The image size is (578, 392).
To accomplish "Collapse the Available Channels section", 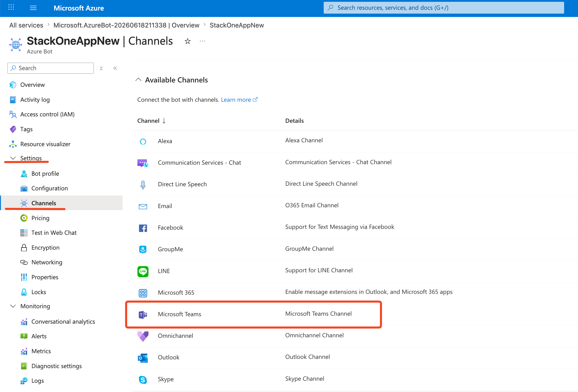I will pyautogui.click(x=138, y=80).
